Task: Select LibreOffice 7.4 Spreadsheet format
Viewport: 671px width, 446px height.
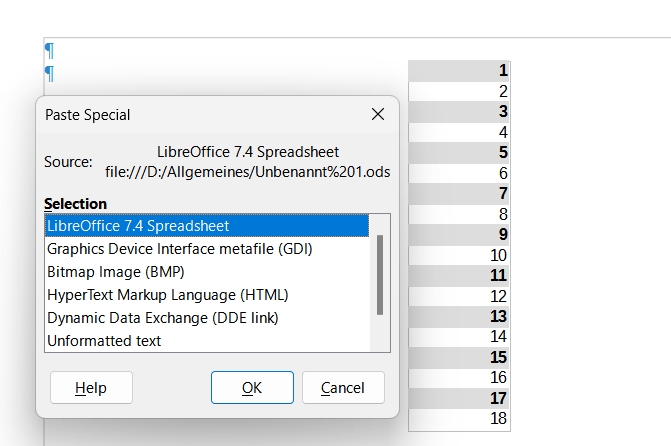Action: click(207, 226)
